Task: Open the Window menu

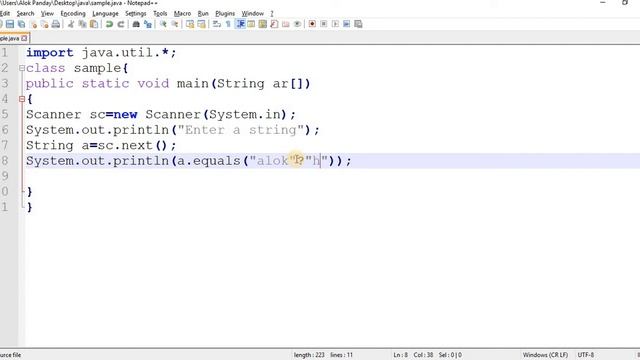Action: tap(252, 13)
